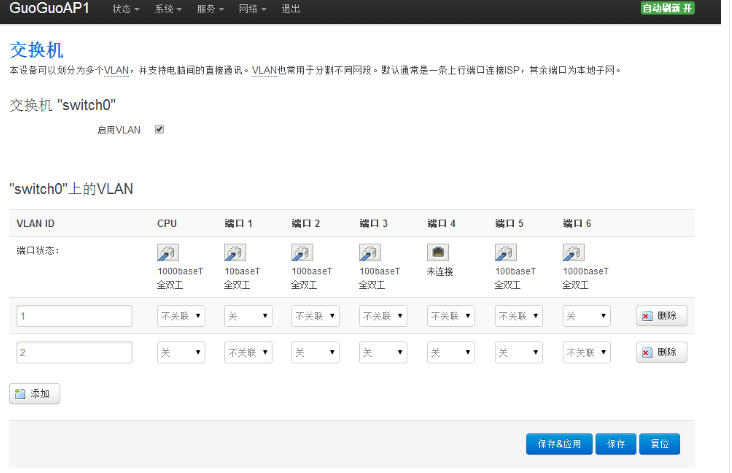Toggle the 自动刷新 开 indicator
This screenshot has height=473, width=732.
pos(668,8)
